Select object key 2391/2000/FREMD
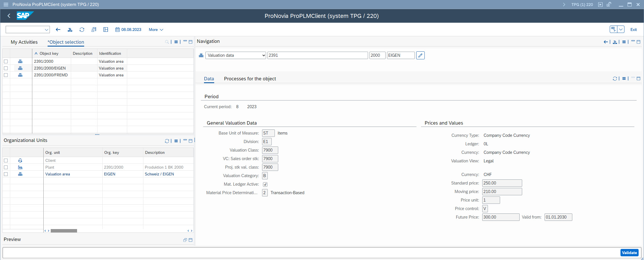This screenshot has height=260, width=644. tap(51, 75)
